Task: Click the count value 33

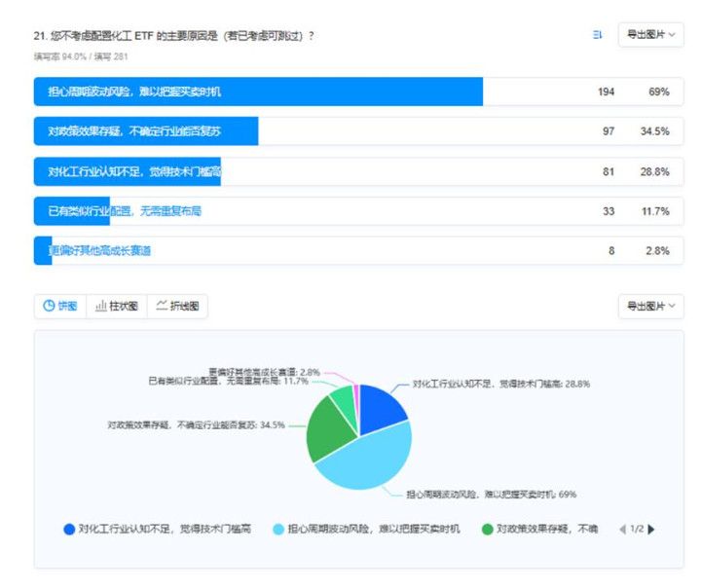Action: point(609,211)
